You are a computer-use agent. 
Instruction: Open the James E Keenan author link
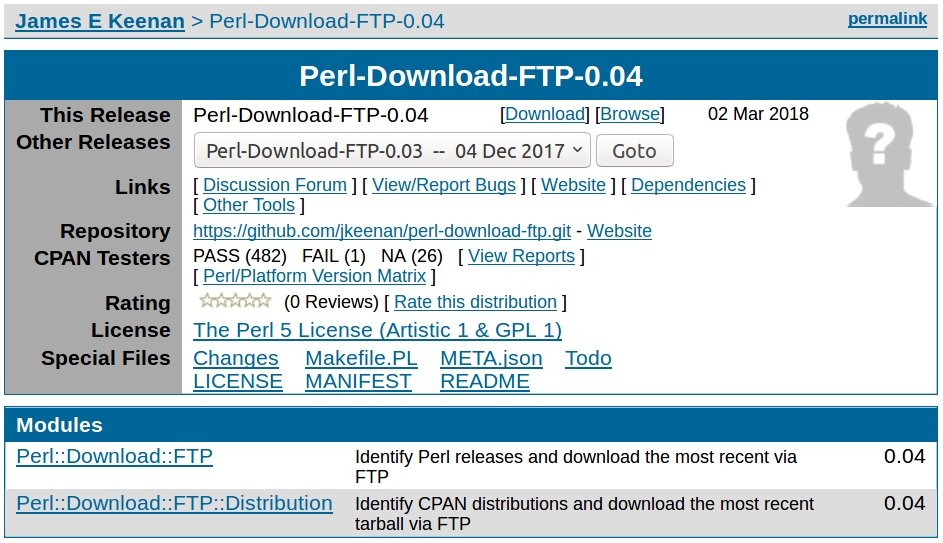tap(100, 21)
